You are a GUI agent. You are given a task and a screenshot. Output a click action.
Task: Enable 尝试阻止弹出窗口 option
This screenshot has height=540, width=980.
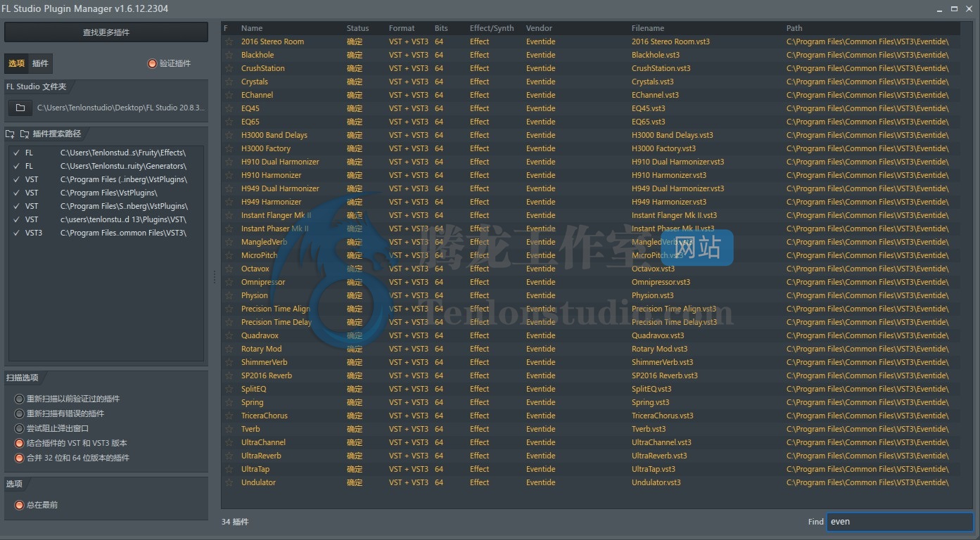pyautogui.click(x=20, y=428)
